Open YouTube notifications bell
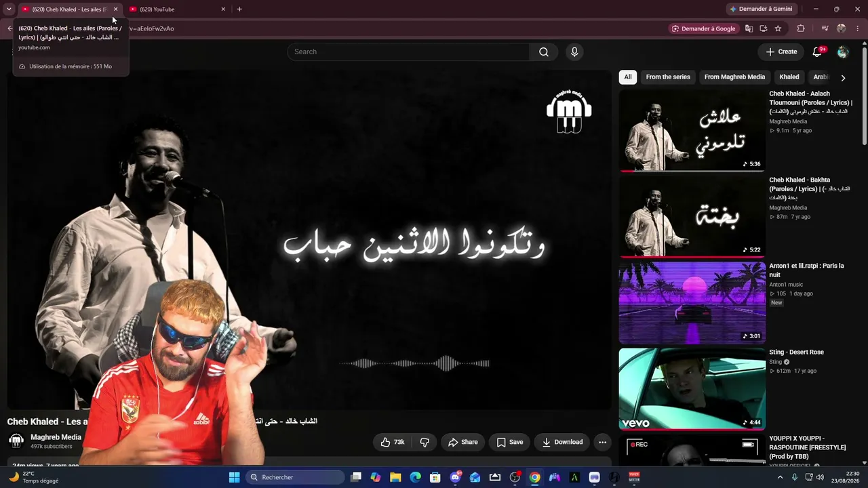Viewport: 868px width, 488px height. tap(817, 52)
